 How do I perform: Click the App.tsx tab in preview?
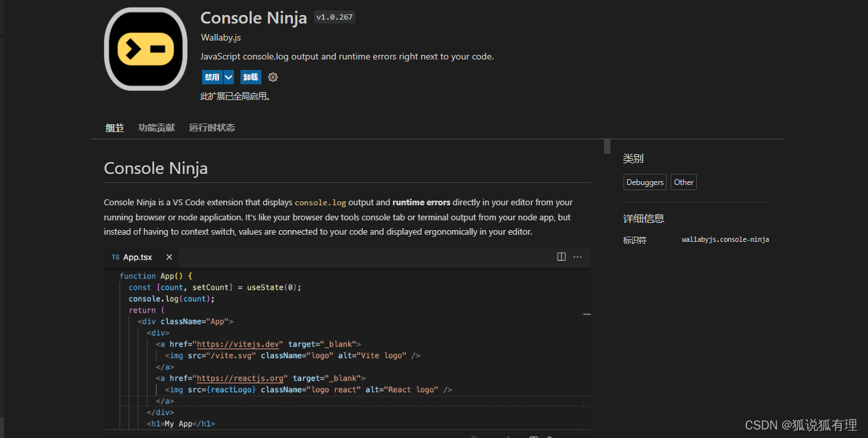141,258
